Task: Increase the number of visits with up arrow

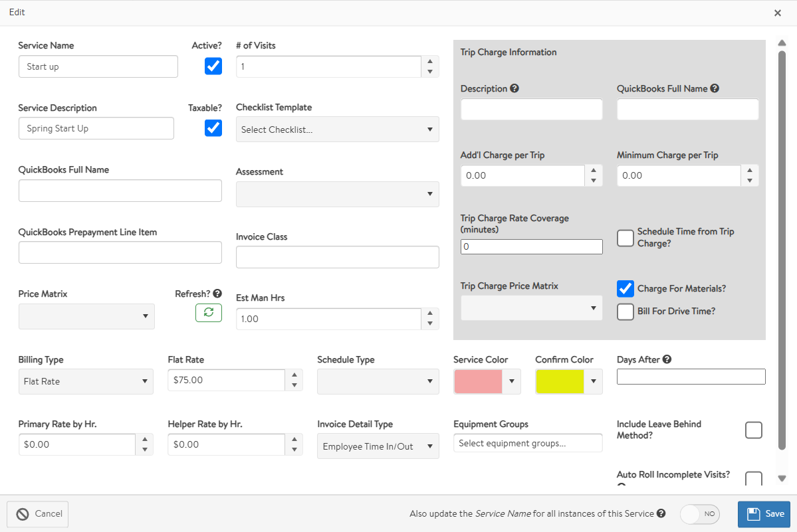Action: pos(430,61)
